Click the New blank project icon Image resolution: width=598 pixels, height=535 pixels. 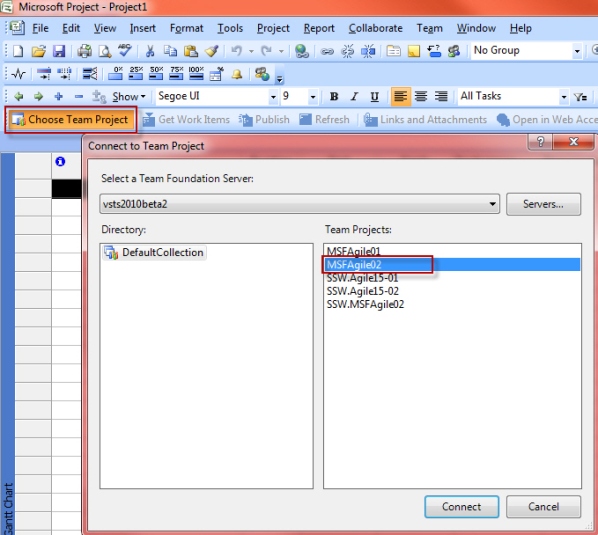[18, 51]
